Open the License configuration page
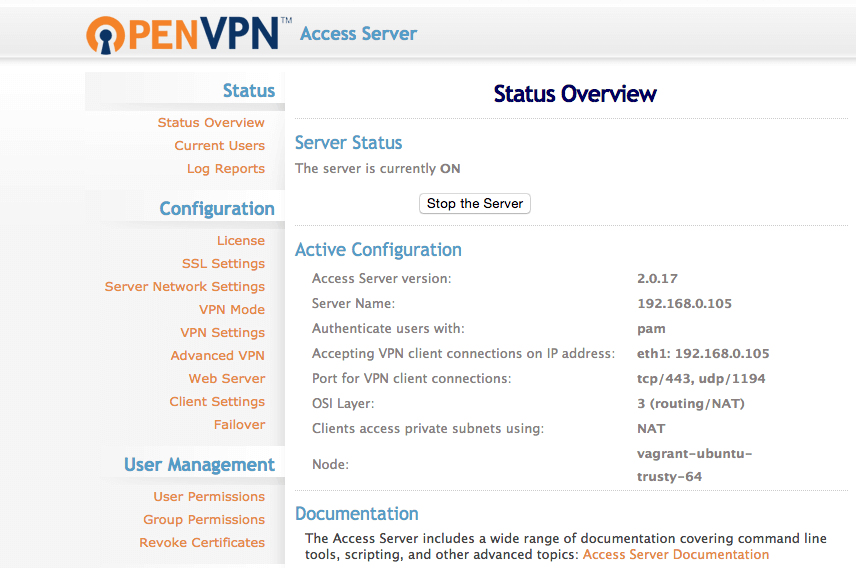Screen dimensions: 856x568 pos(241,240)
